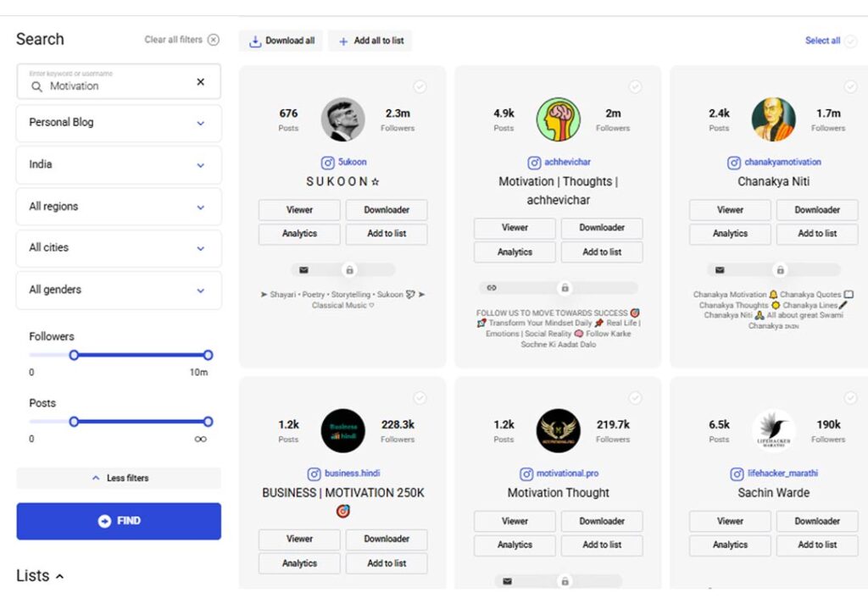Collapse filters with Less filters
Screen dimensions: 868x609
coord(119,479)
